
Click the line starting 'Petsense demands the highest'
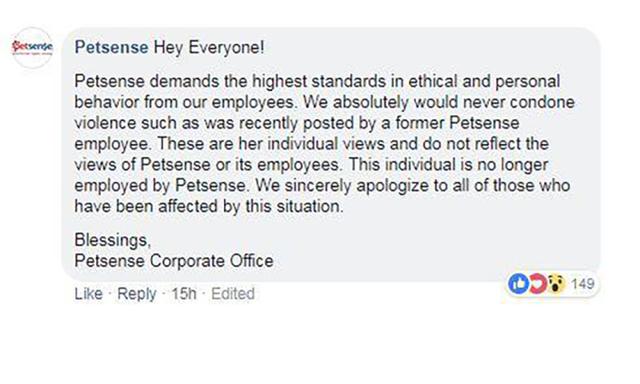pos(317,81)
